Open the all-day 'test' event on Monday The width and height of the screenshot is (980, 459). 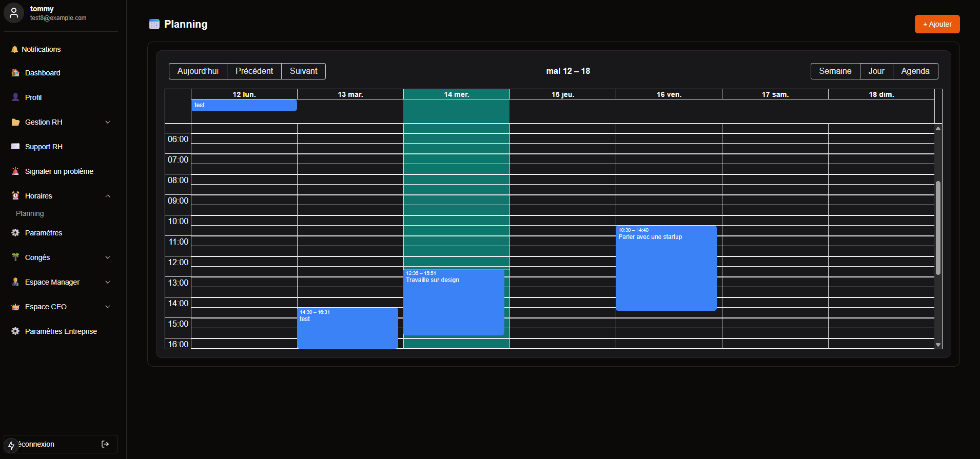pos(244,105)
